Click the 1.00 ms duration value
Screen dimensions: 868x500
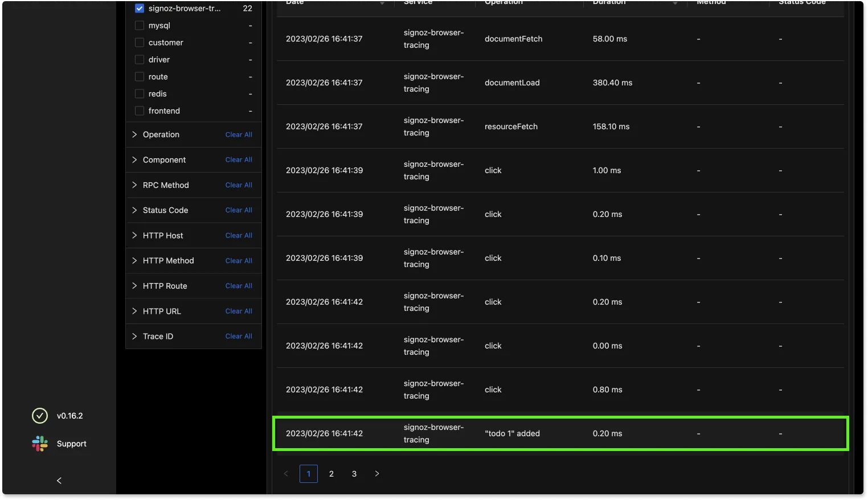click(x=607, y=170)
